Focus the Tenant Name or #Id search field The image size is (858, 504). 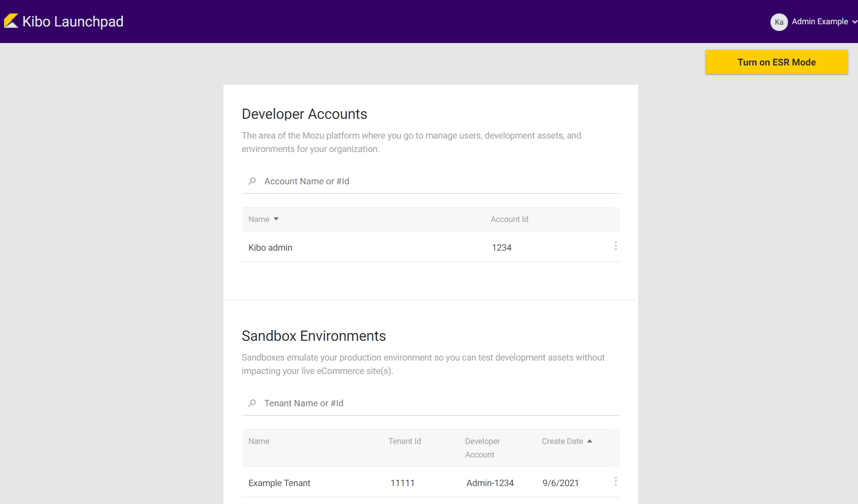pos(431,403)
